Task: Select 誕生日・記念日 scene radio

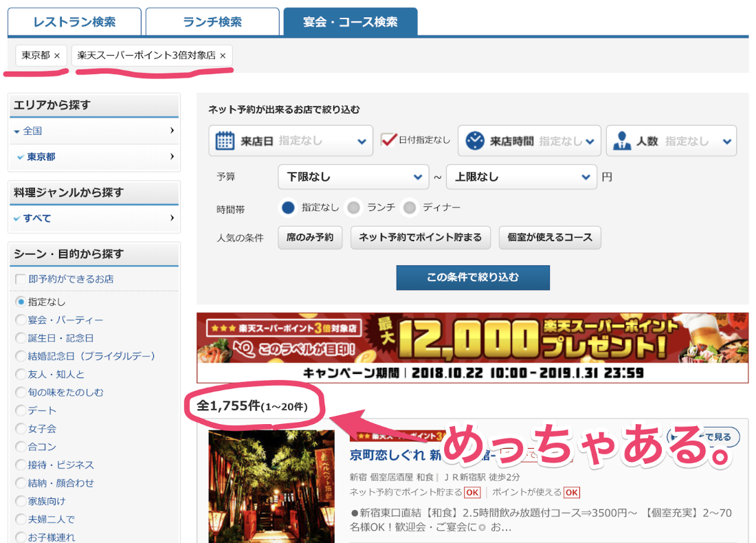Action: (x=20, y=338)
